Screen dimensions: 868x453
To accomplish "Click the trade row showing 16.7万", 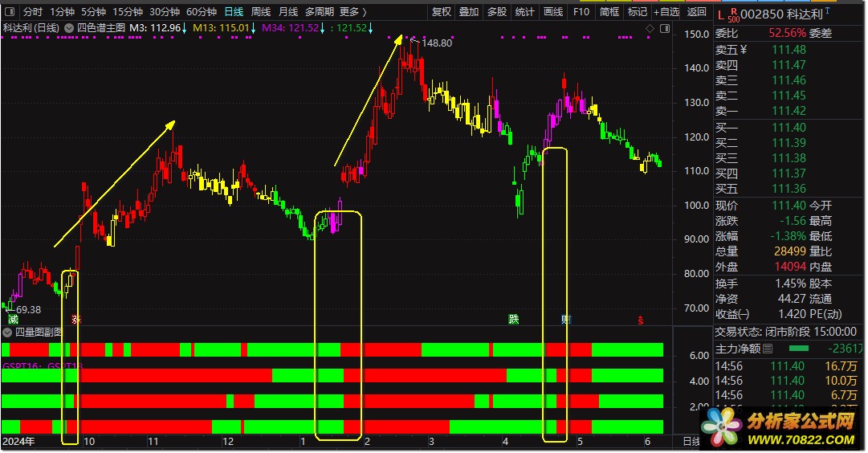I will point(786,366).
